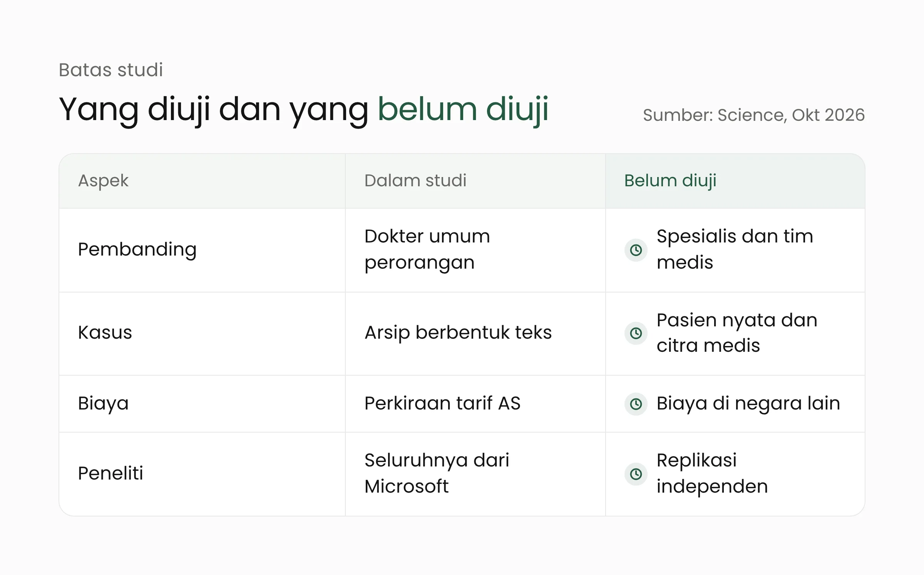Click the Biaya di negara lain text
The image size is (924, 575).
[748, 404]
